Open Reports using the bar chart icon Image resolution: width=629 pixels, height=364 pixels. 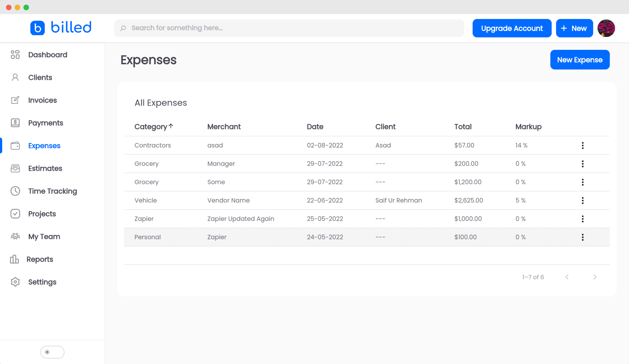pyautogui.click(x=15, y=259)
